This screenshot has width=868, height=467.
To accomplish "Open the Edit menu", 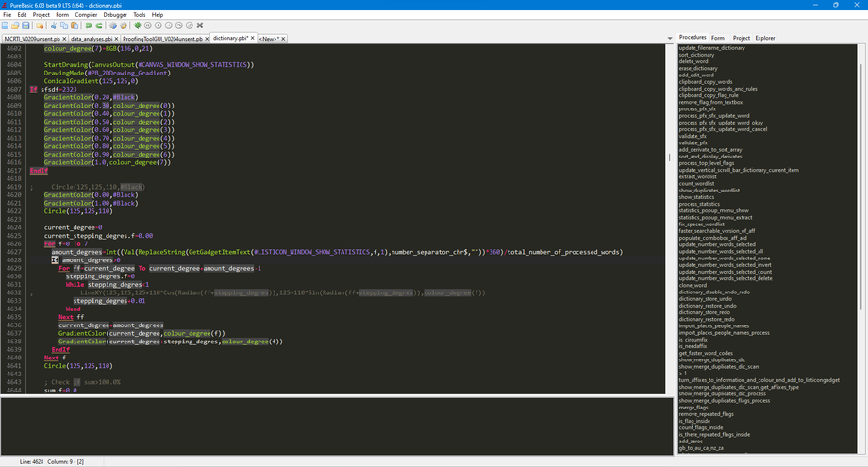I will click(22, 15).
